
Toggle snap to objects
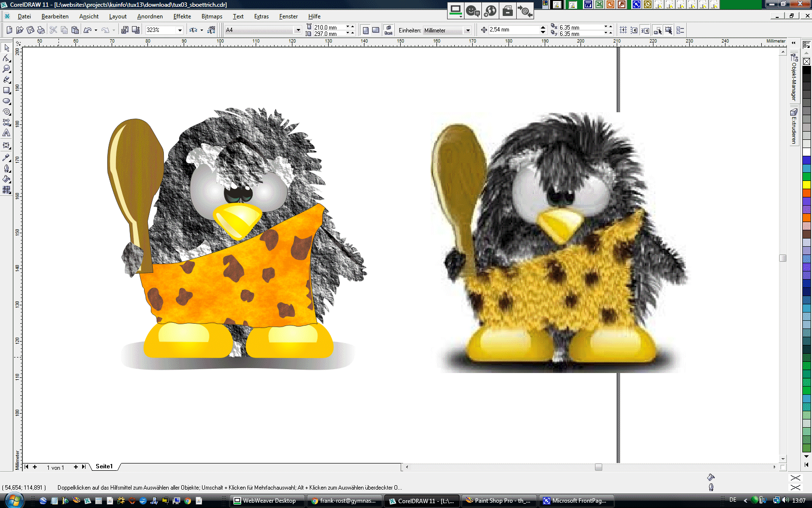pyautogui.click(x=645, y=30)
